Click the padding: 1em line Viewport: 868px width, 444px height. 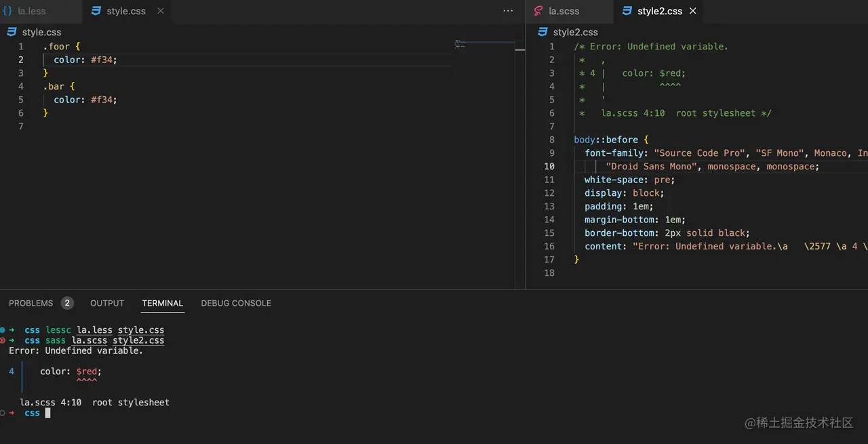click(x=618, y=206)
